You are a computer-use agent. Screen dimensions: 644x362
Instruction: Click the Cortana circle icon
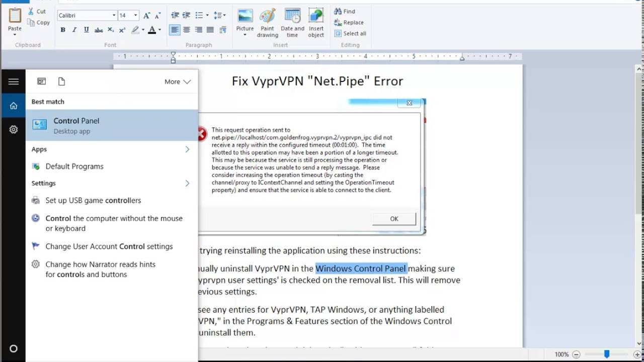(x=14, y=348)
